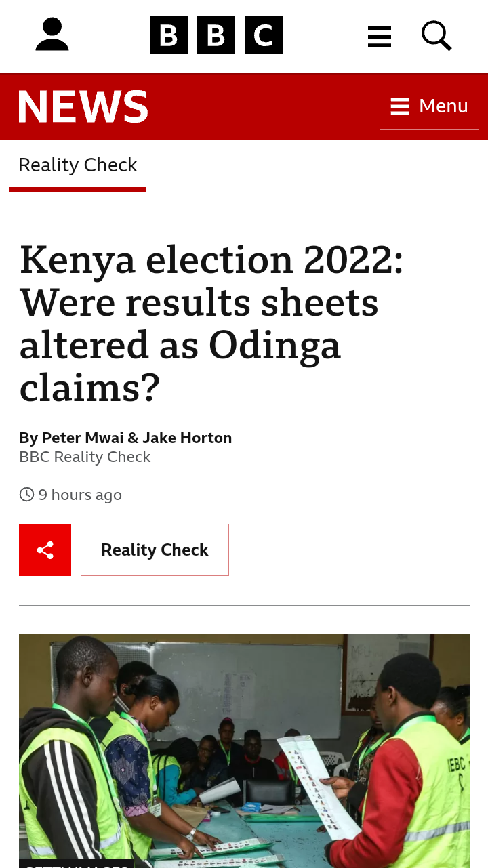488x868 pixels.
Task: Click the Reality Check topic tag button
Action: pyautogui.click(x=155, y=550)
